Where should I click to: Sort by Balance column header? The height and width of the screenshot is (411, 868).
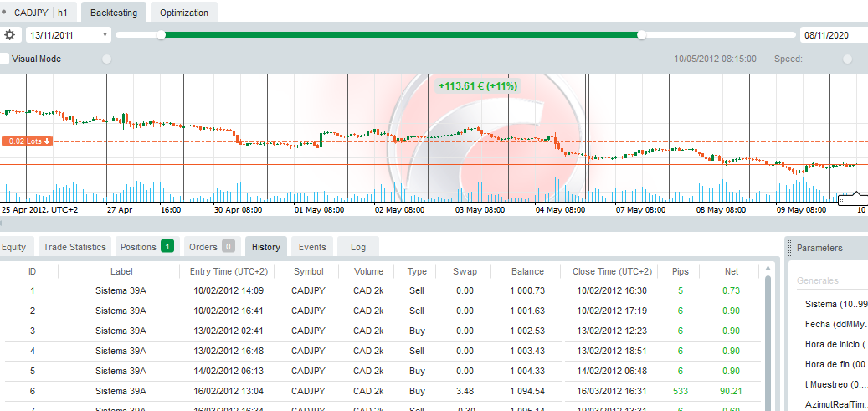[527, 271]
